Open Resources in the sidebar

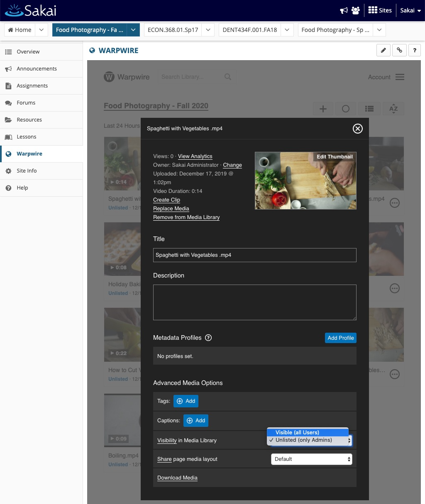42,120
